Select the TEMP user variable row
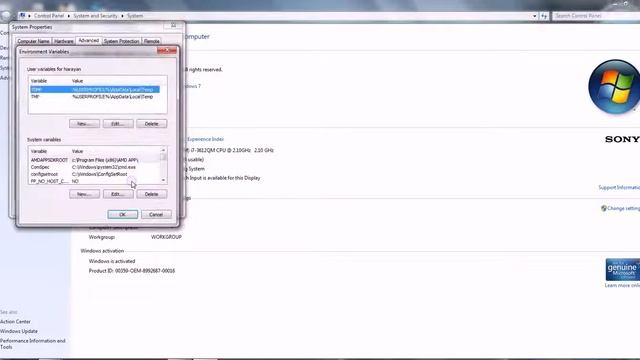640x360 pixels. tap(95, 89)
